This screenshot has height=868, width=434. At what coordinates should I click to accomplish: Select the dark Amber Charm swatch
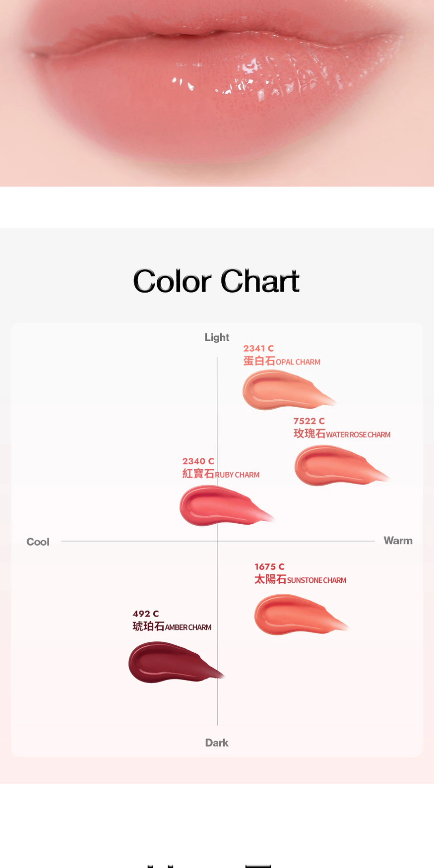(x=169, y=662)
